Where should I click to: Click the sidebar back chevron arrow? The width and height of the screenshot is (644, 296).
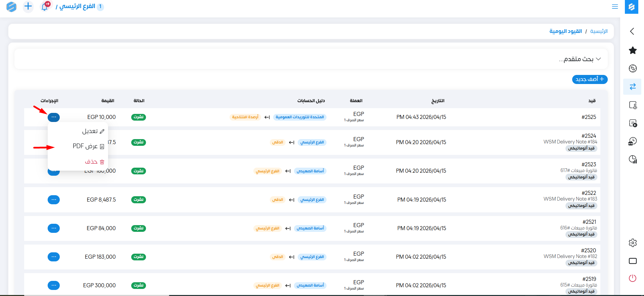632,31
